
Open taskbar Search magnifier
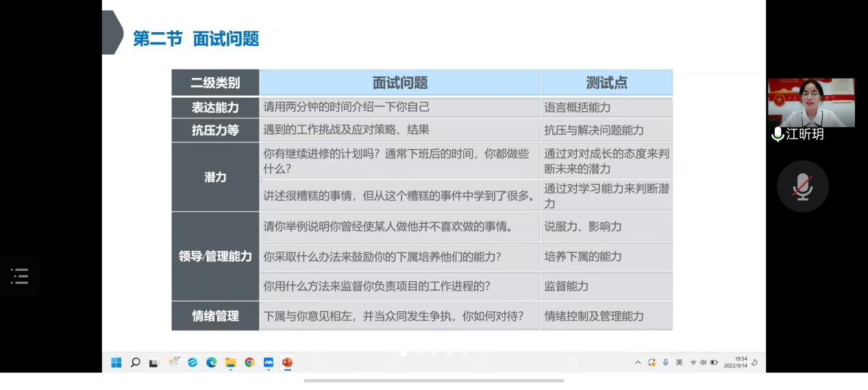pyautogui.click(x=135, y=363)
